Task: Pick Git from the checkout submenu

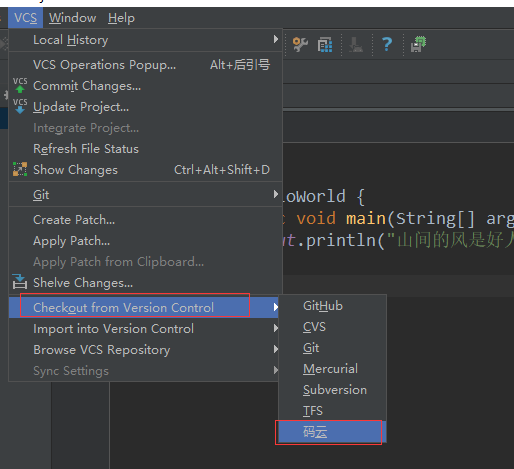Action: [x=332, y=348]
